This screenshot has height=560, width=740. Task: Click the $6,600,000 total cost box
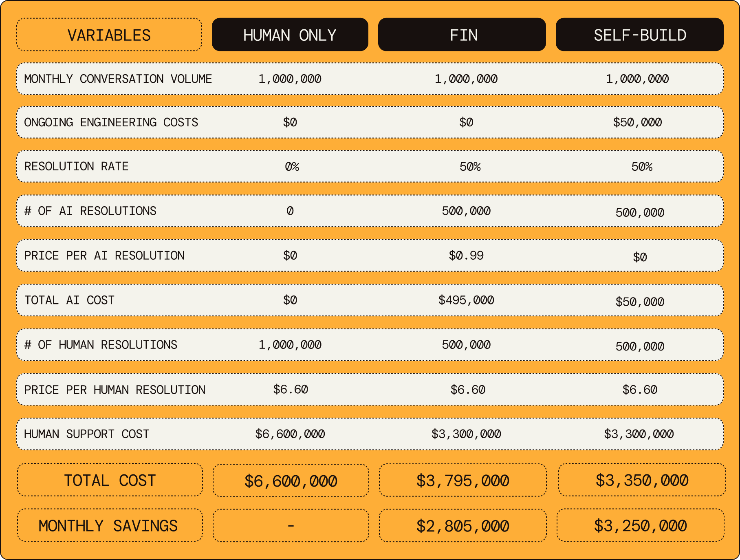(x=291, y=481)
